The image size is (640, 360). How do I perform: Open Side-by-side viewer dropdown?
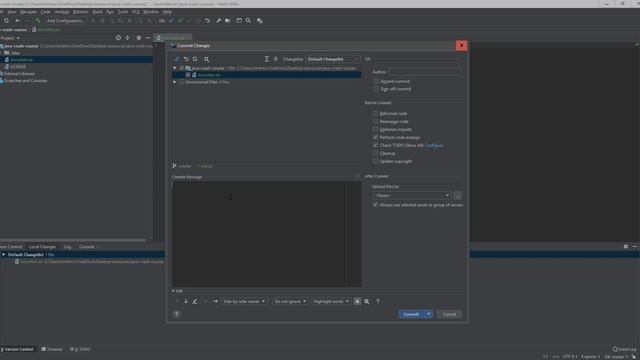coord(244,301)
